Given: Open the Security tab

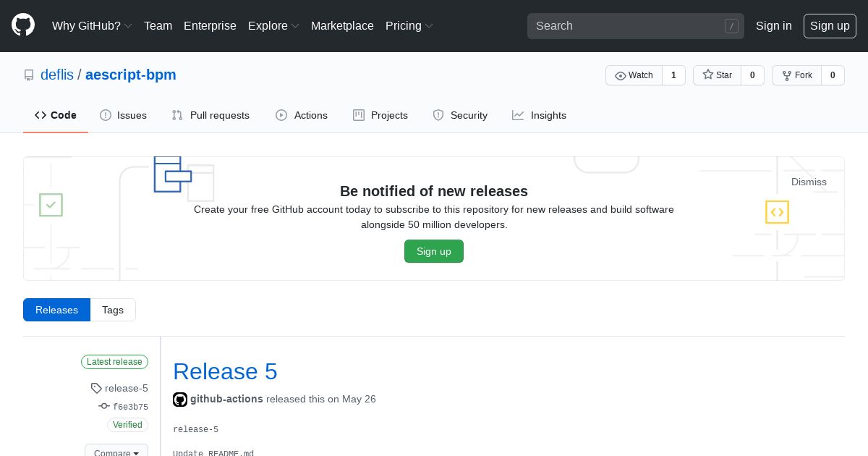Looking at the screenshot, I should click(460, 115).
